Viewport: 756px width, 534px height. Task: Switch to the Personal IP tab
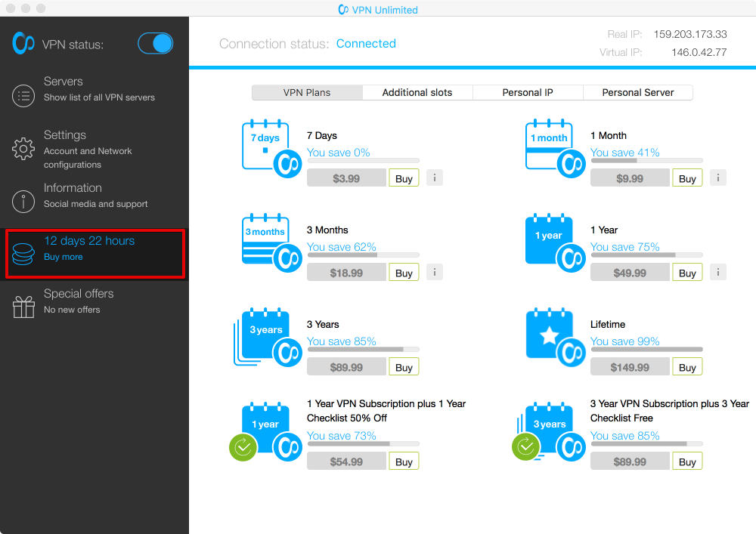528,92
